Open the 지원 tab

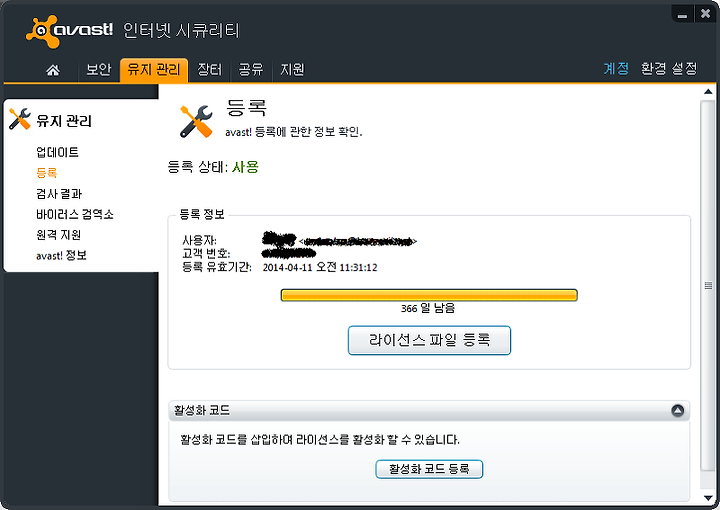click(292, 70)
